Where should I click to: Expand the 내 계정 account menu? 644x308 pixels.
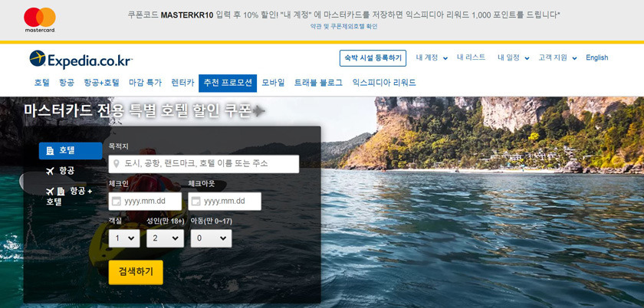432,58
